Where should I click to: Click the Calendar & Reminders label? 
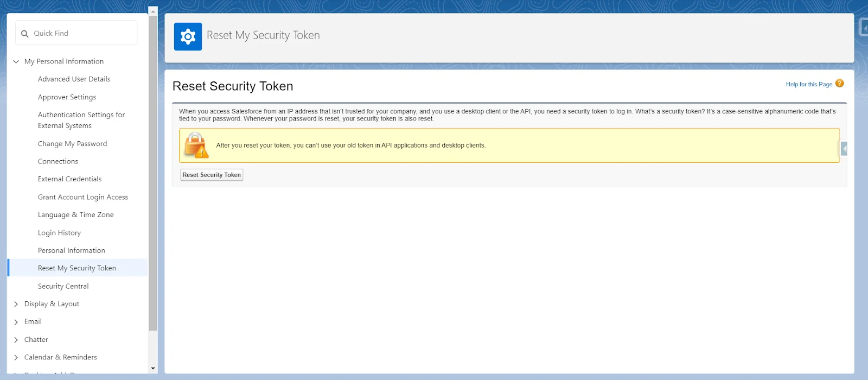pyautogui.click(x=61, y=357)
